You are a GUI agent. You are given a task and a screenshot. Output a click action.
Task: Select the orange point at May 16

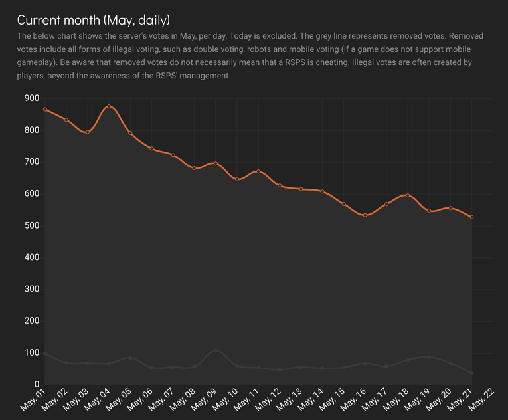[365, 215]
